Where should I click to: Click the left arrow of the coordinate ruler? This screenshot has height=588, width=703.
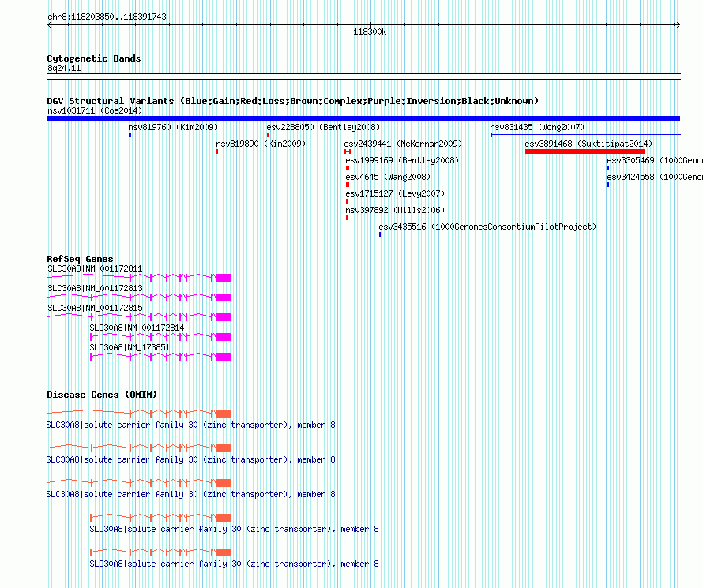49,25
